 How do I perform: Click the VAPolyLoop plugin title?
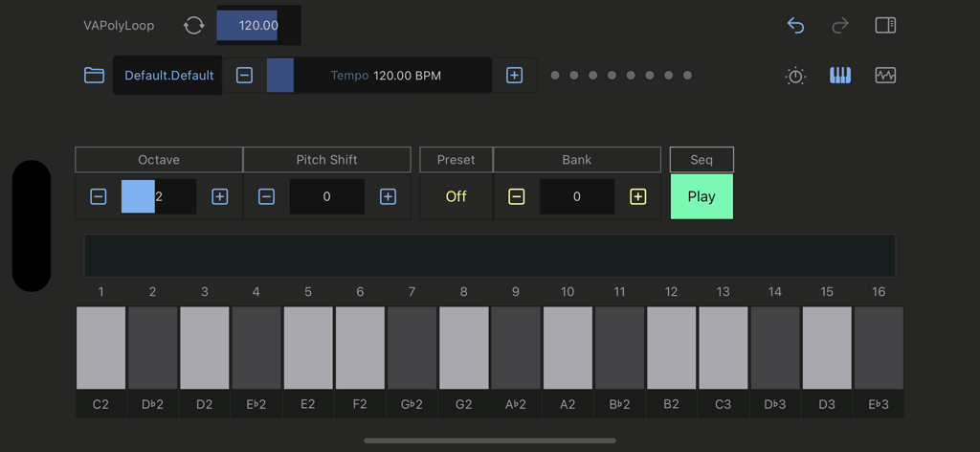click(119, 26)
